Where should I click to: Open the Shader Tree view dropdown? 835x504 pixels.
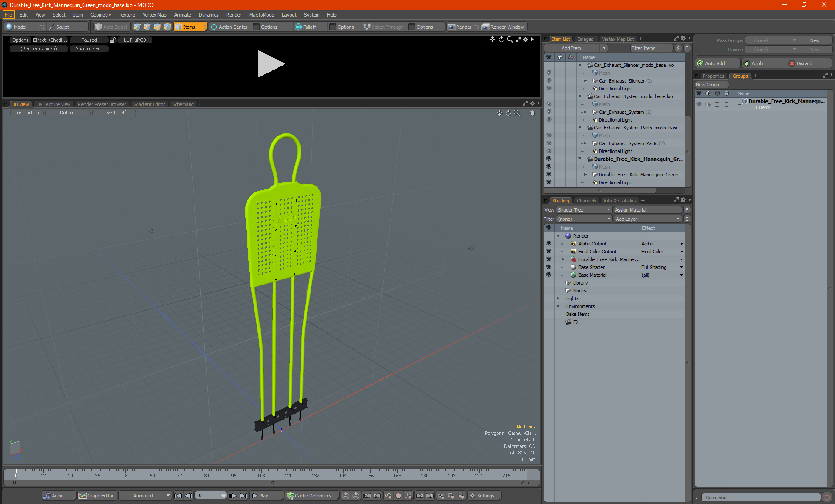click(x=584, y=210)
